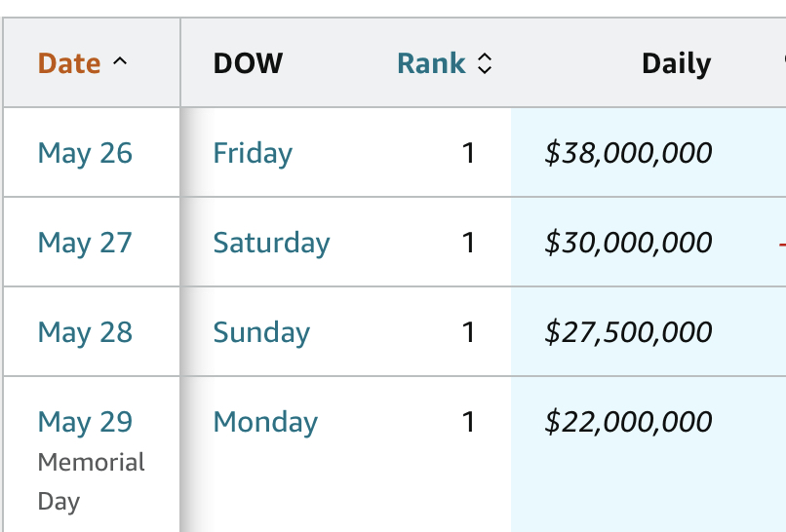Image resolution: width=786 pixels, height=532 pixels.
Task: Open the May 28 date link
Action: pos(85,332)
